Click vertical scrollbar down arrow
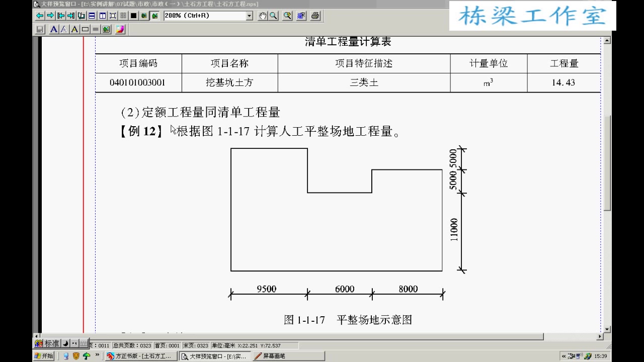The image size is (644, 362). click(x=607, y=329)
